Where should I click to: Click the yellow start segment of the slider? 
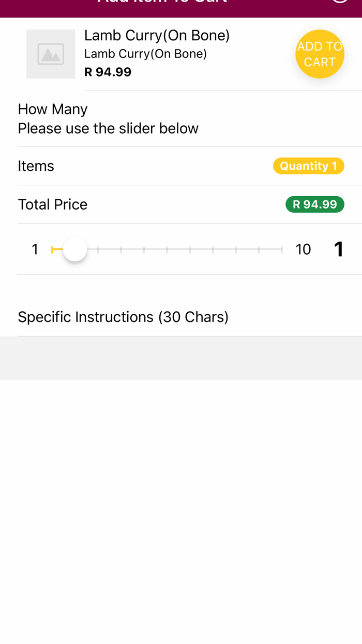click(56, 250)
